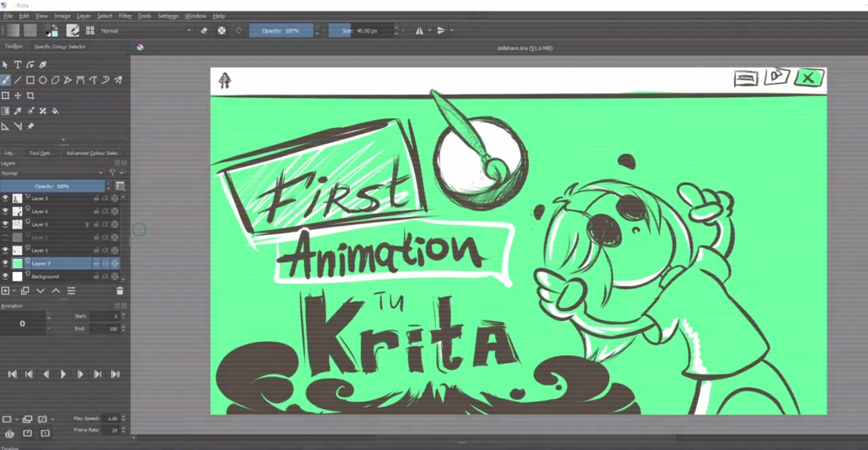Open the Filter menu

point(125,16)
